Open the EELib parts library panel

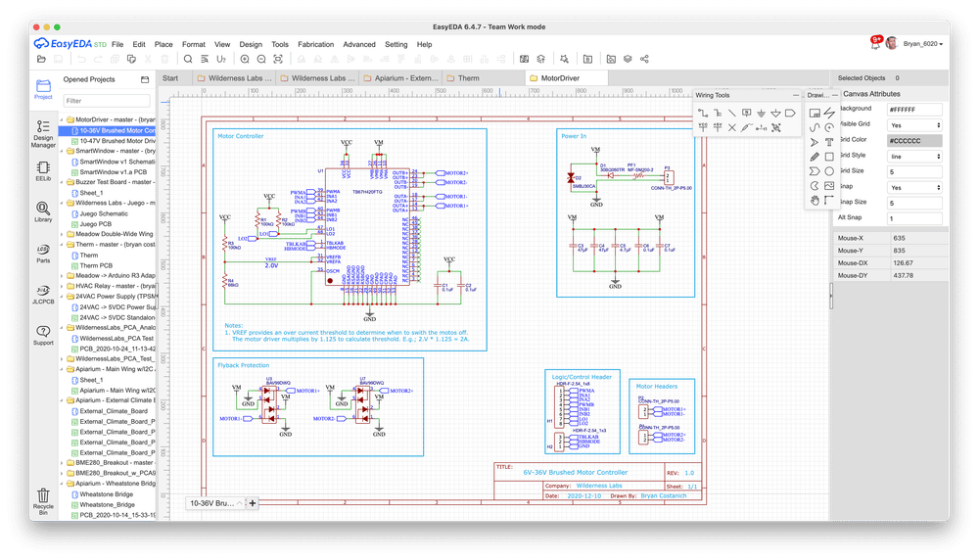click(43, 169)
